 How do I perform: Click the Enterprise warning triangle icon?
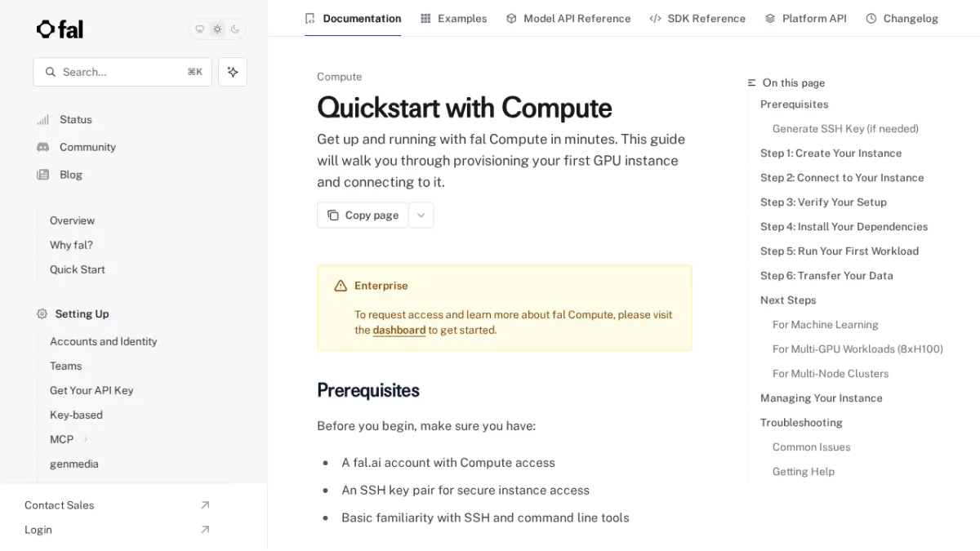coord(341,286)
